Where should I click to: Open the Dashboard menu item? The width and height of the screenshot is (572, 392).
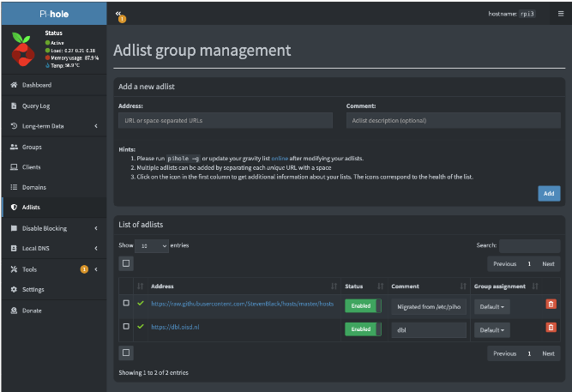54,85
